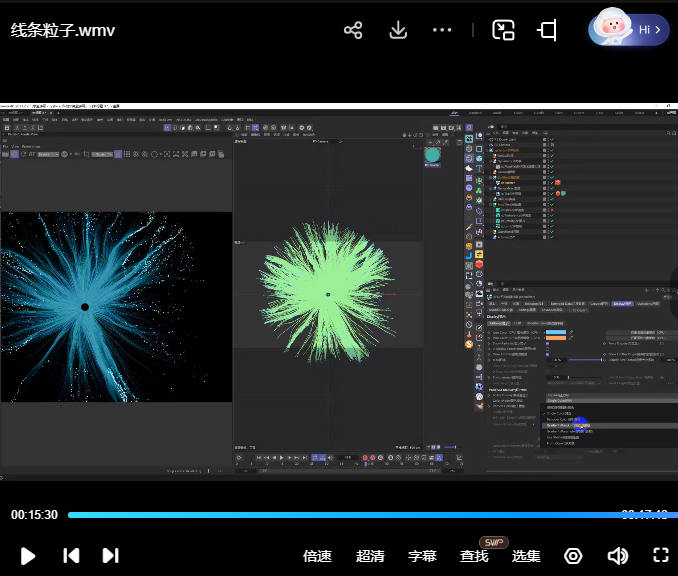Viewport: 678px width, 576px height.
Task: Mute the video with the speaker icon
Action: (x=617, y=556)
